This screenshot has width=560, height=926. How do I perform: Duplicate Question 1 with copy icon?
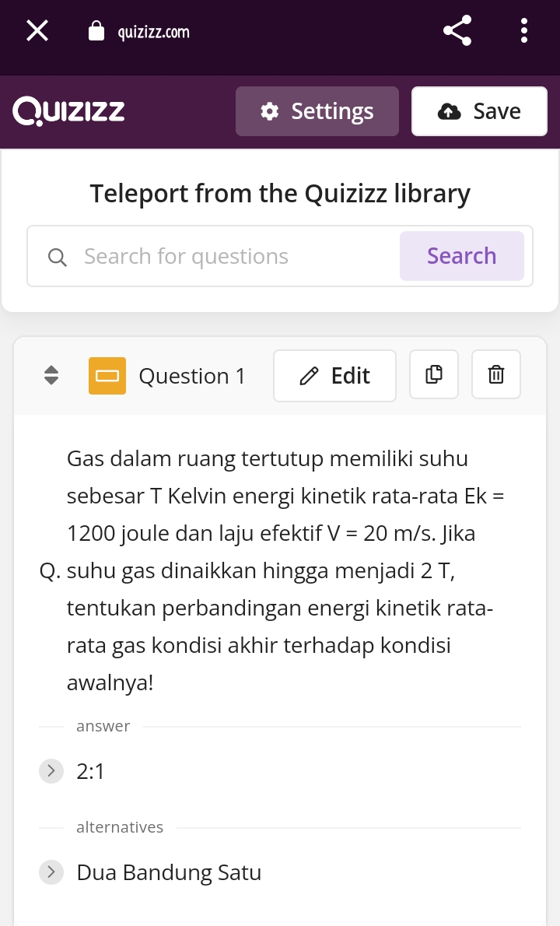tap(434, 375)
